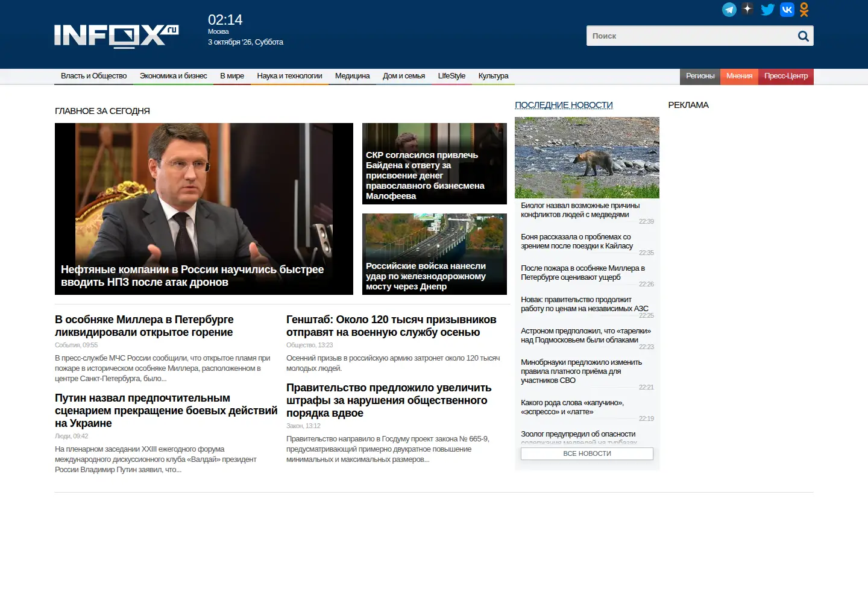Select the LifeStyle menu item
Viewport: 868px width, 603px height.
coord(451,76)
